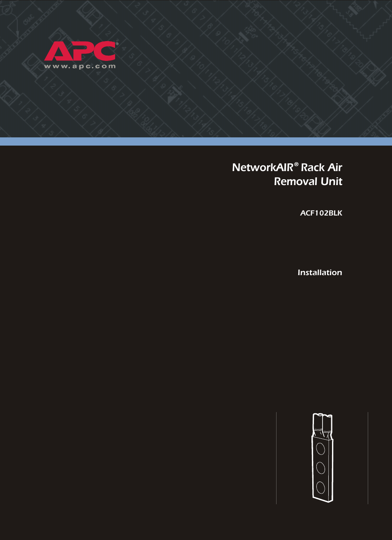Click the ACF102BLK model number
392x540 pixels.
coord(321,213)
